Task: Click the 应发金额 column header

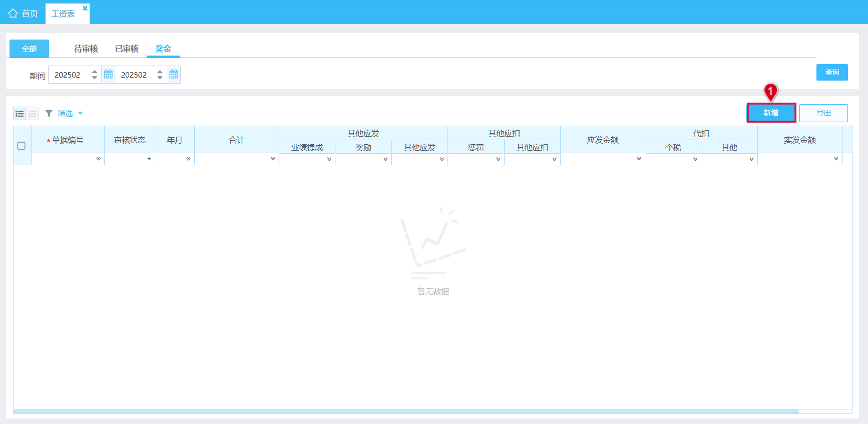Action: click(x=603, y=140)
